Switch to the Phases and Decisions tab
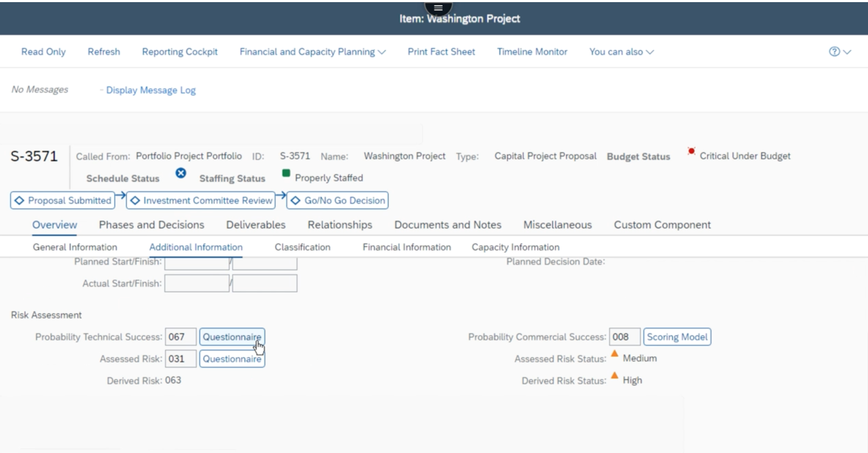Viewport: 868px width, 453px height. pyautogui.click(x=151, y=224)
